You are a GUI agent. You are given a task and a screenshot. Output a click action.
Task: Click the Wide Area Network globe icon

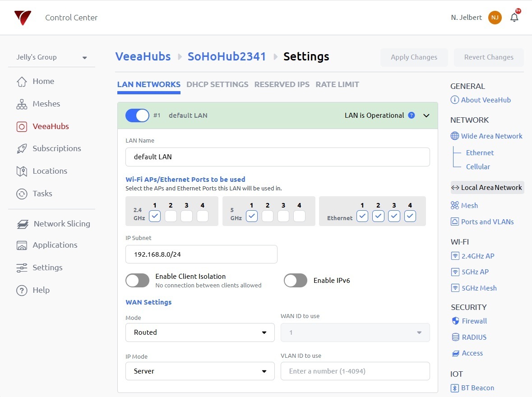tap(455, 136)
